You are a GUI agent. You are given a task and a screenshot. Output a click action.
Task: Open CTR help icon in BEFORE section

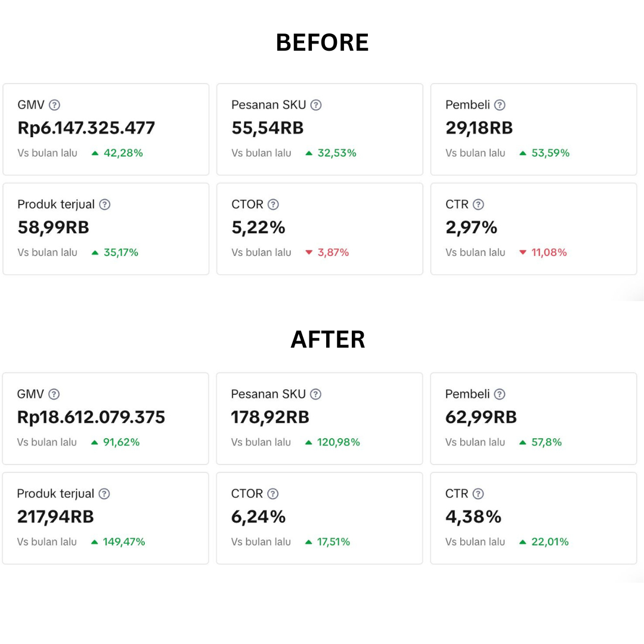coord(478,205)
